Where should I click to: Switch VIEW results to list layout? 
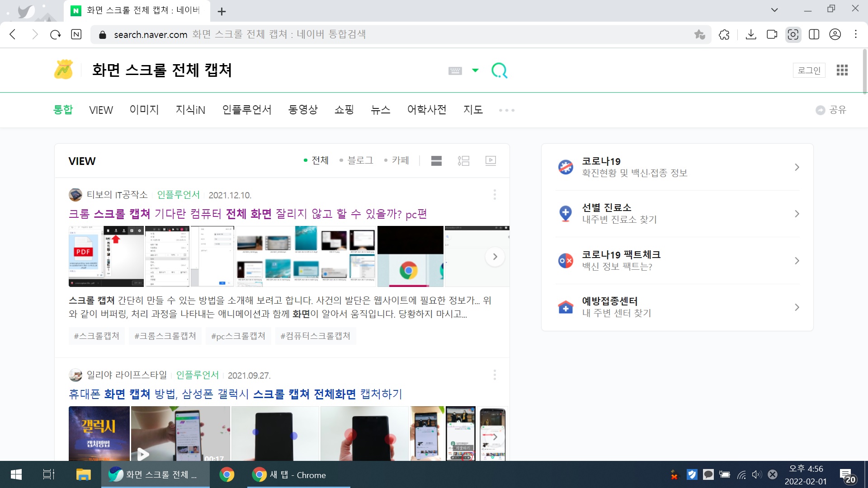pos(463,161)
